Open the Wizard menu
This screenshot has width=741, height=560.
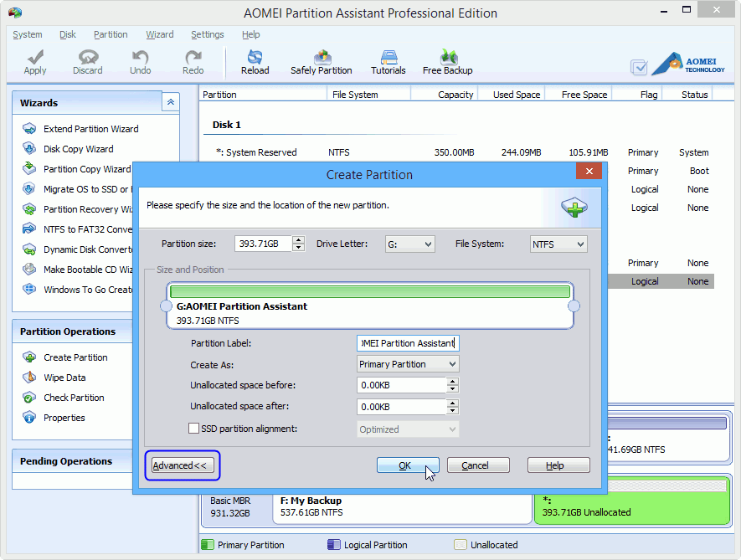160,34
